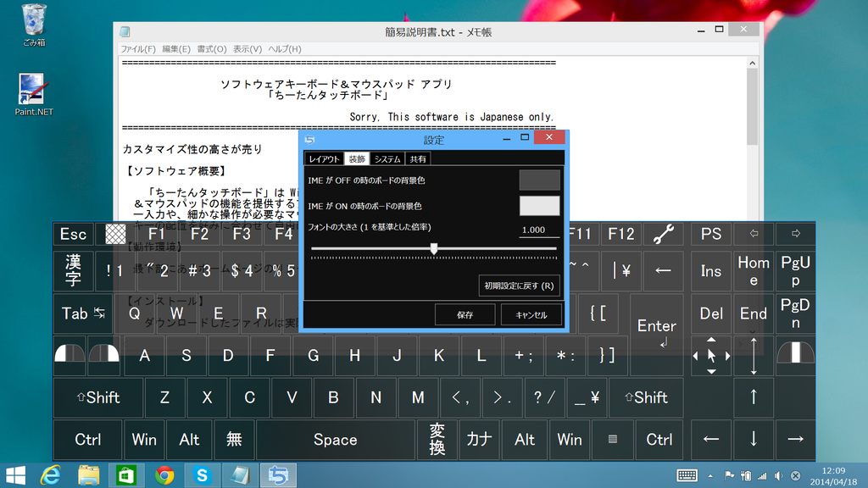Screen dimensions: 868x488
Task: Open the touch keyboard tray icon
Action: 687,475
